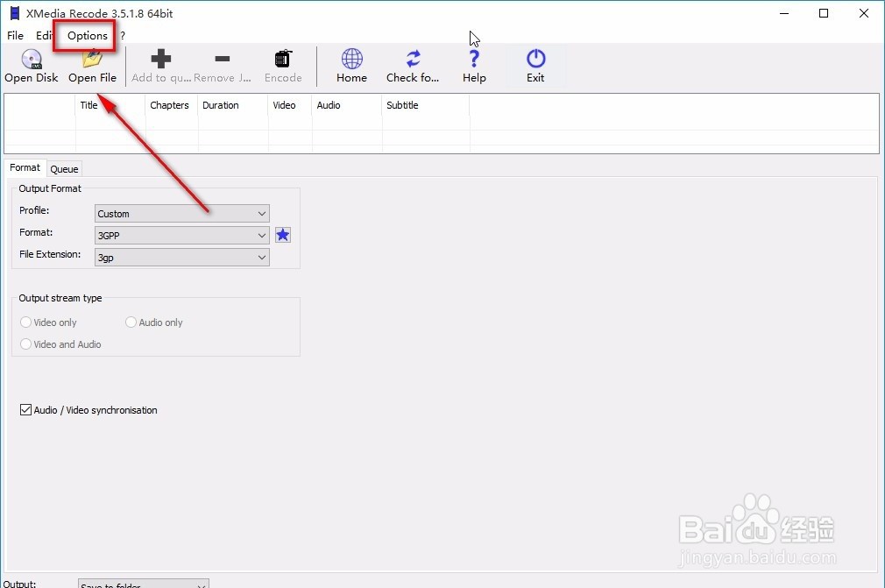Viewport: 885px width, 588px height.
Task: Switch to the Format tab
Action: [25, 167]
